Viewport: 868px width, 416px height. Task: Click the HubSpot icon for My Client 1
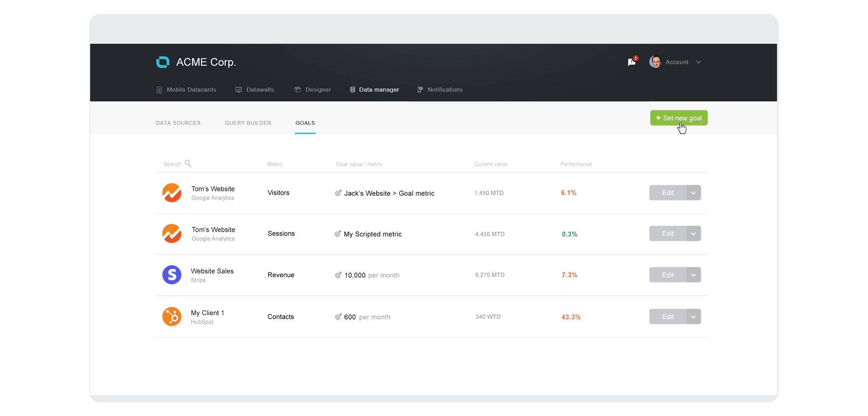172,317
